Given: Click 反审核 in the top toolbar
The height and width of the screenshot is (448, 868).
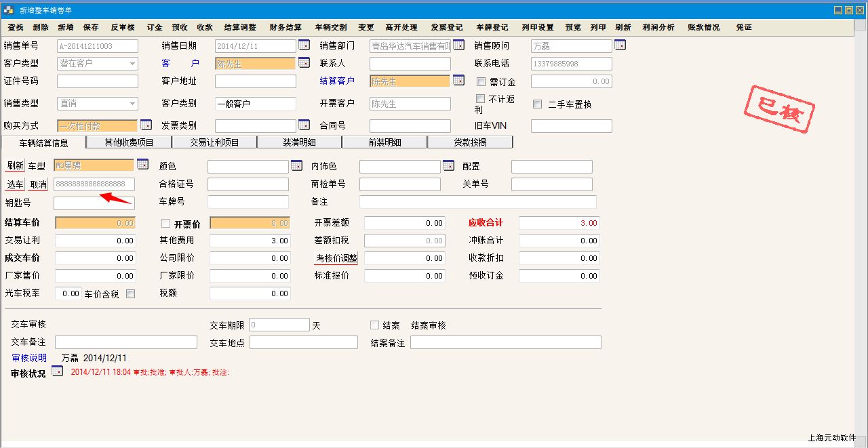Looking at the screenshot, I should pyautogui.click(x=123, y=27).
